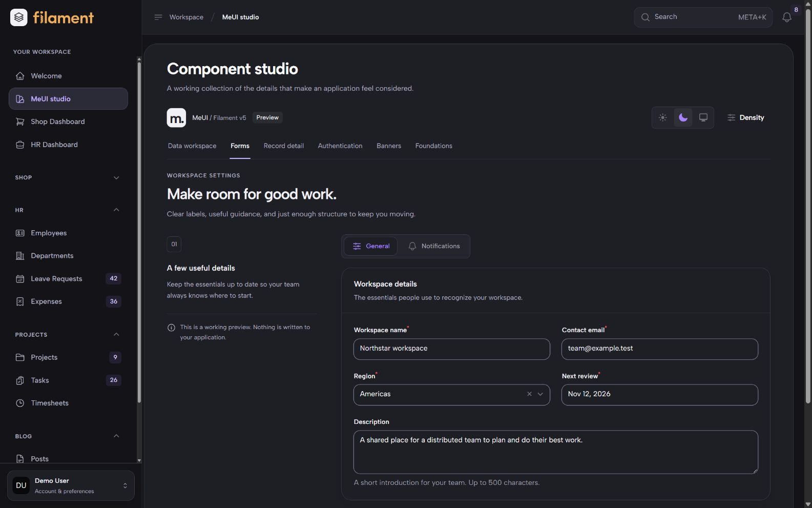Collapse the HR sidebar group

[x=116, y=210]
